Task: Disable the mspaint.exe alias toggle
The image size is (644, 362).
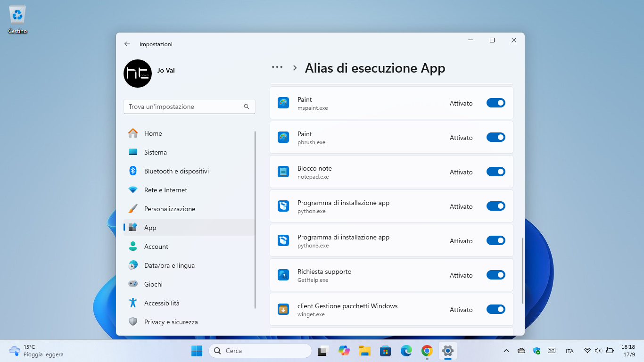Action: click(x=496, y=103)
